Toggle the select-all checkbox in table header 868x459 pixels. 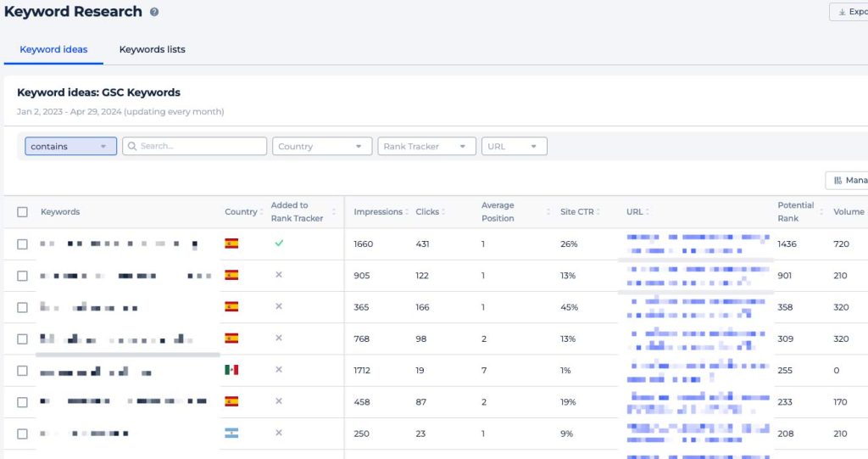tap(23, 212)
